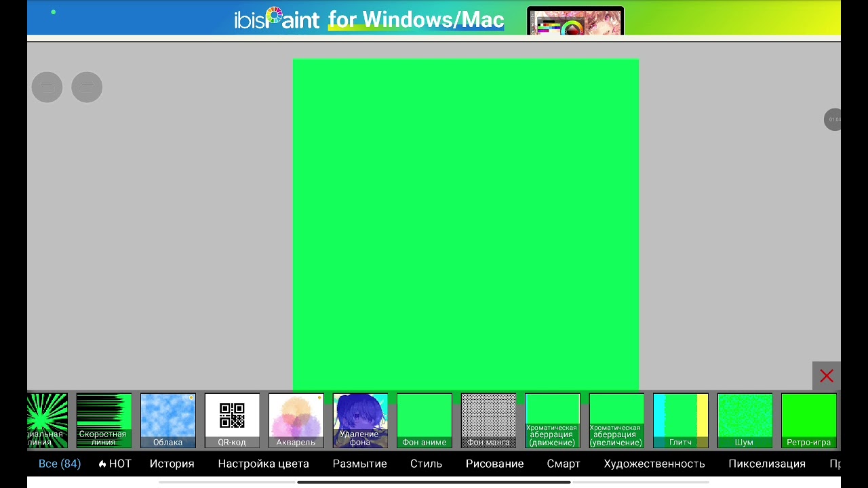This screenshot has height=488, width=868.
Task: Pick the Ретро-игра filter
Action: [809, 421]
